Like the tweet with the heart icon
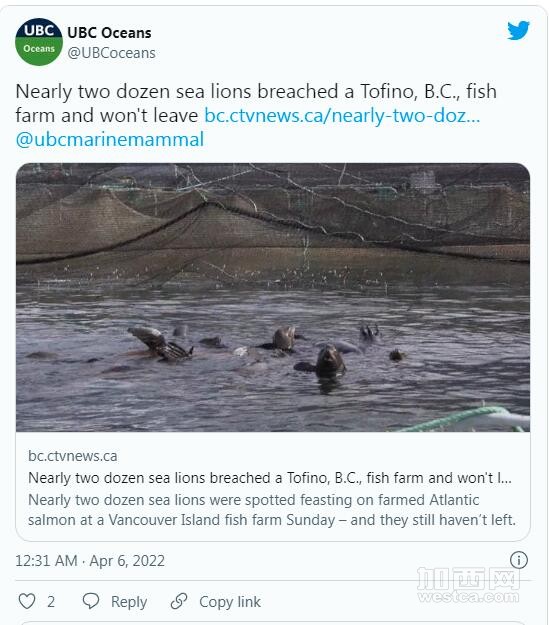This screenshot has width=549, height=625. point(27,601)
